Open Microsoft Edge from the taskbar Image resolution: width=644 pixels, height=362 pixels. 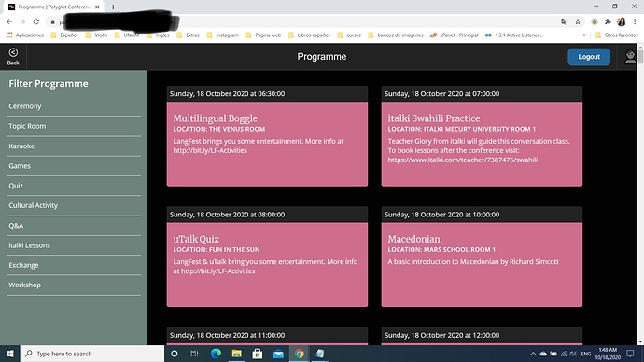[x=216, y=354]
